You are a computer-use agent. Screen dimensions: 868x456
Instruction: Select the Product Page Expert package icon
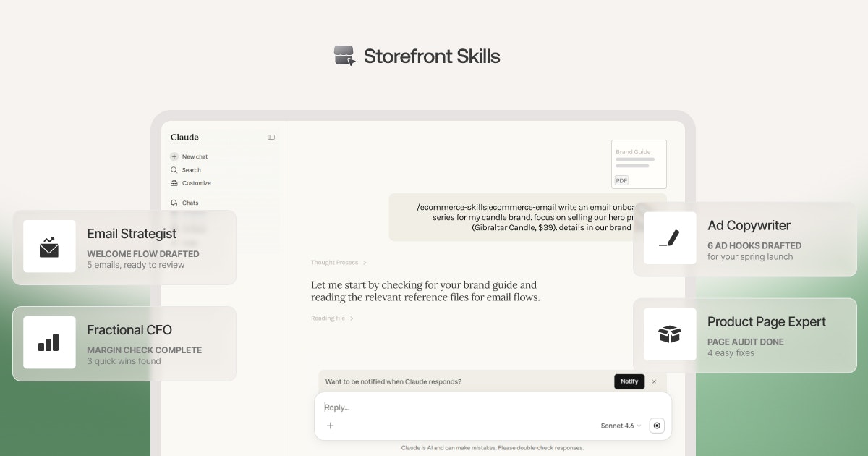tap(670, 334)
